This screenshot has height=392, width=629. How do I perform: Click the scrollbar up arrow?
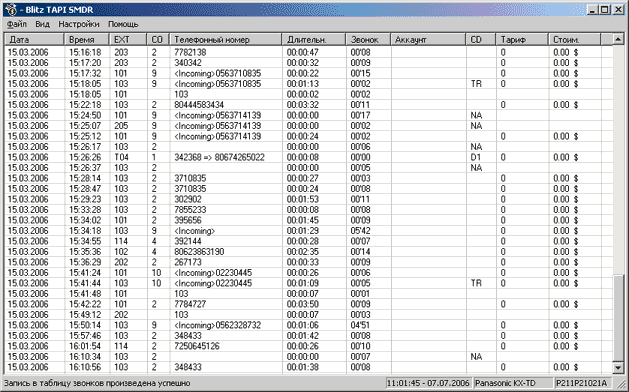618,39
